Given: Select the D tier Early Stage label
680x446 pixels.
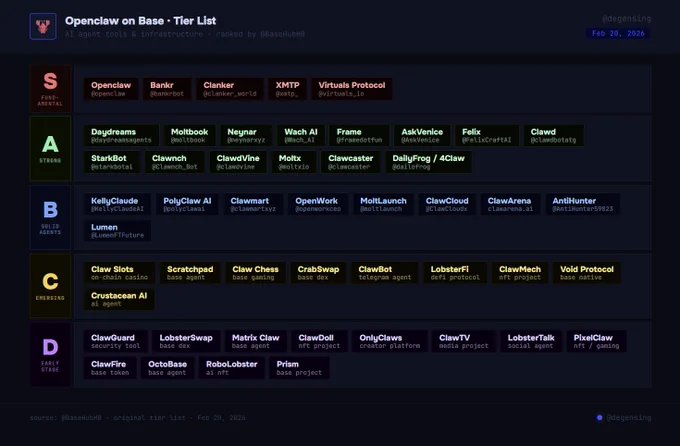Looking at the screenshot, I should coord(50,354).
